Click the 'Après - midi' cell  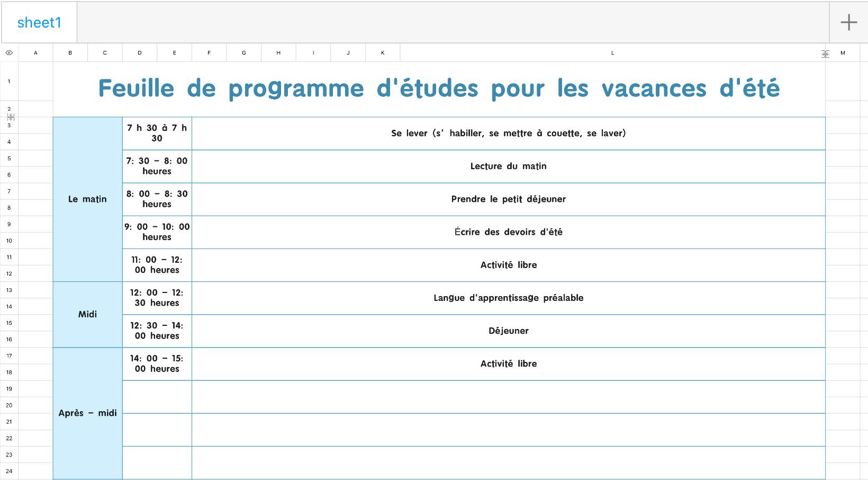(88, 413)
